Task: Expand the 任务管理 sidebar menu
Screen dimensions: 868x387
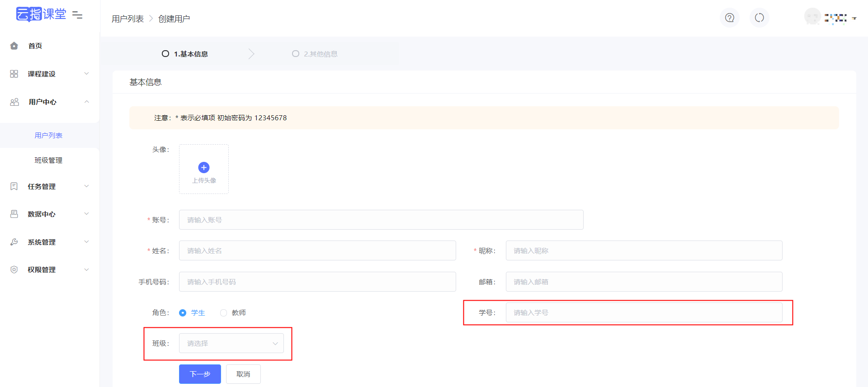Action: point(50,186)
